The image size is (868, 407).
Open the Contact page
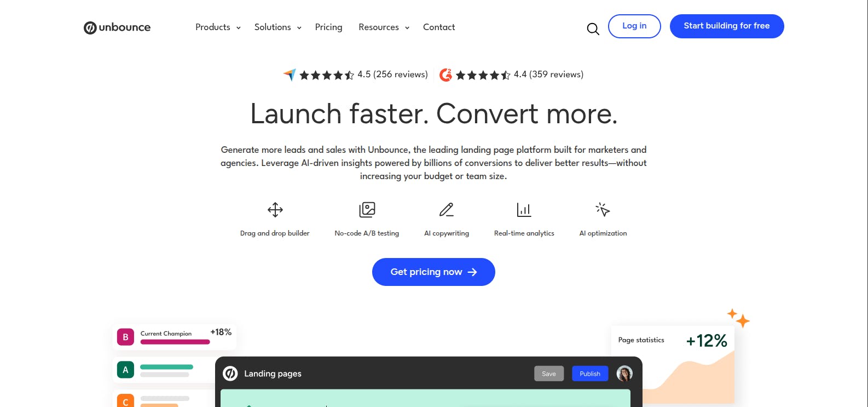pos(439,27)
